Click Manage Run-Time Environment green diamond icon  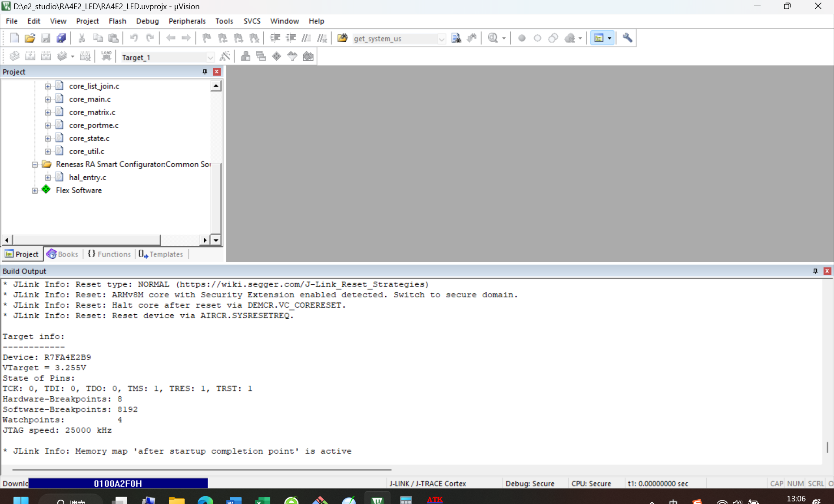(277, 56)
